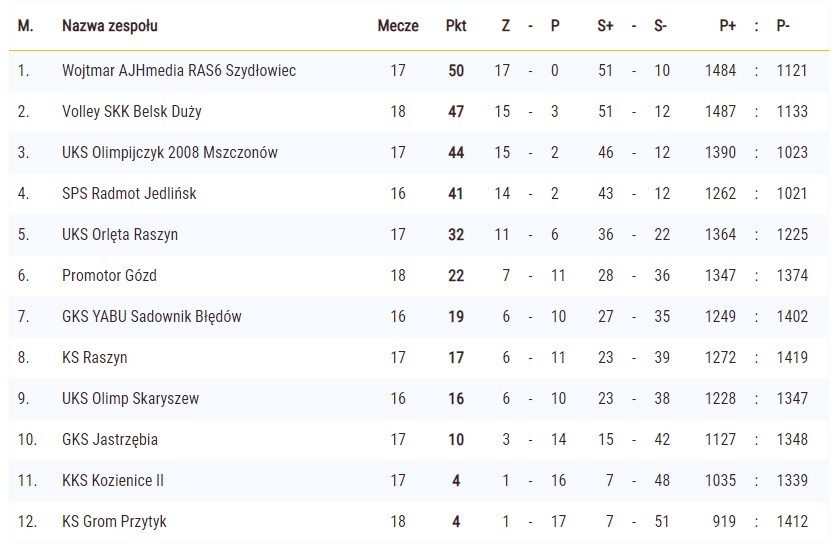The width and height of the screenshot is (838, 552).
Task: Select UKS Olimp Skaryszew in the table
Action: click(130, 399)
